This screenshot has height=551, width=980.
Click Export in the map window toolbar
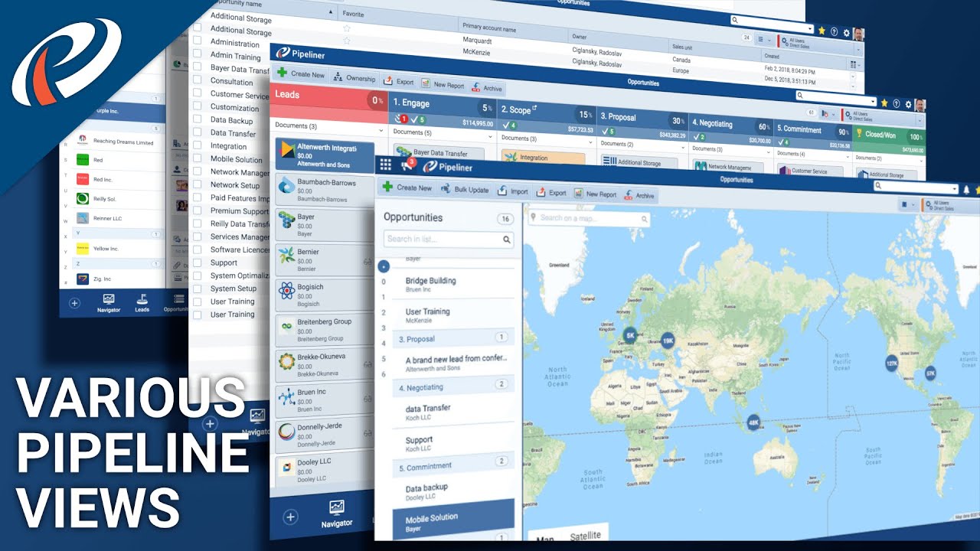point(551,193)
